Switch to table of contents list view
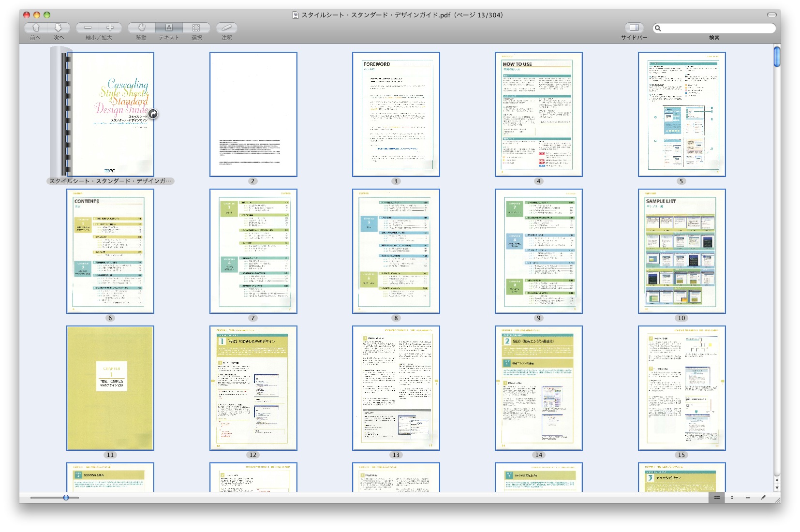This screenshot has height=532, width=800. click(x=747, y=497)
